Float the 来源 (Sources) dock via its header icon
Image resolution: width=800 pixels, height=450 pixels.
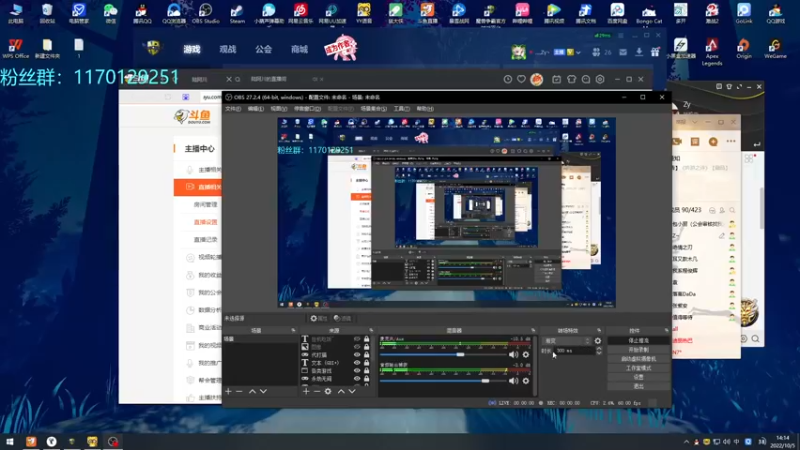(371, 331)
